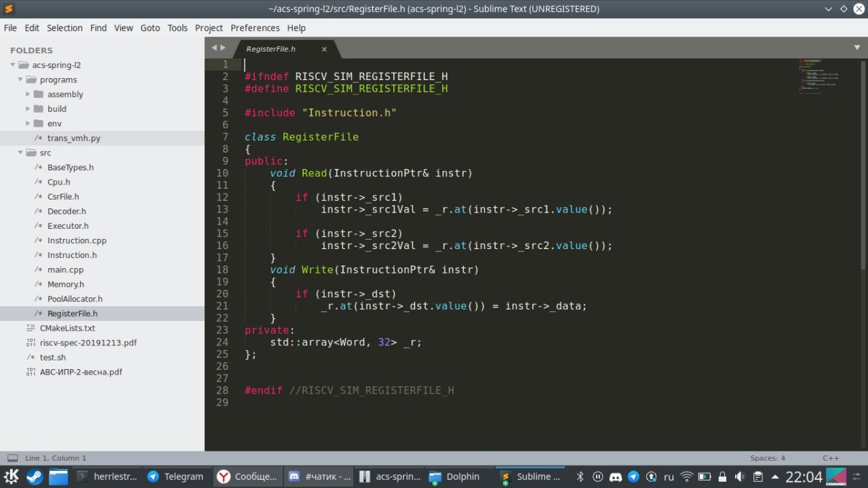This screenshot has height=488, width=868.
Task: Open the View menu
Action: [x=123, y=28]
